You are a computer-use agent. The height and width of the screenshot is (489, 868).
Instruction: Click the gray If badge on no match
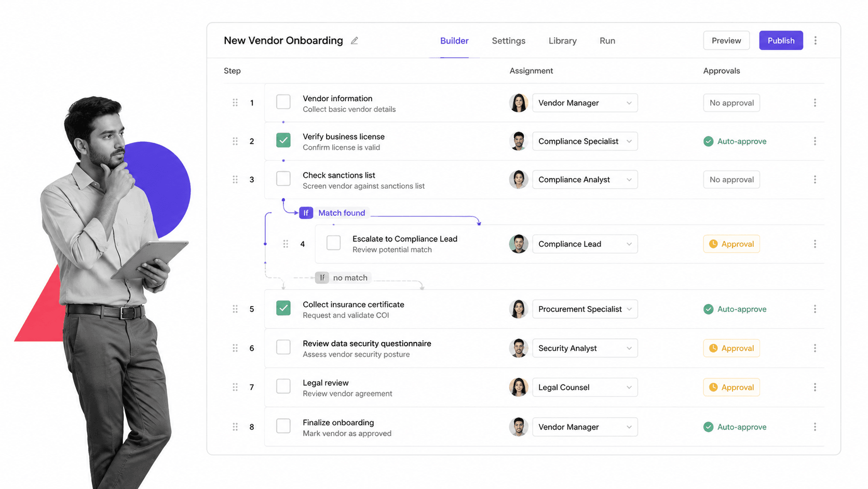322,277
